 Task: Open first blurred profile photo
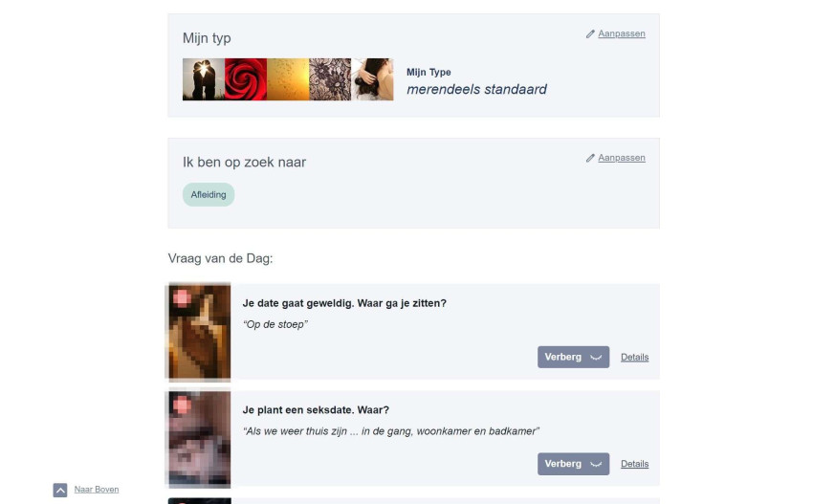200,331
